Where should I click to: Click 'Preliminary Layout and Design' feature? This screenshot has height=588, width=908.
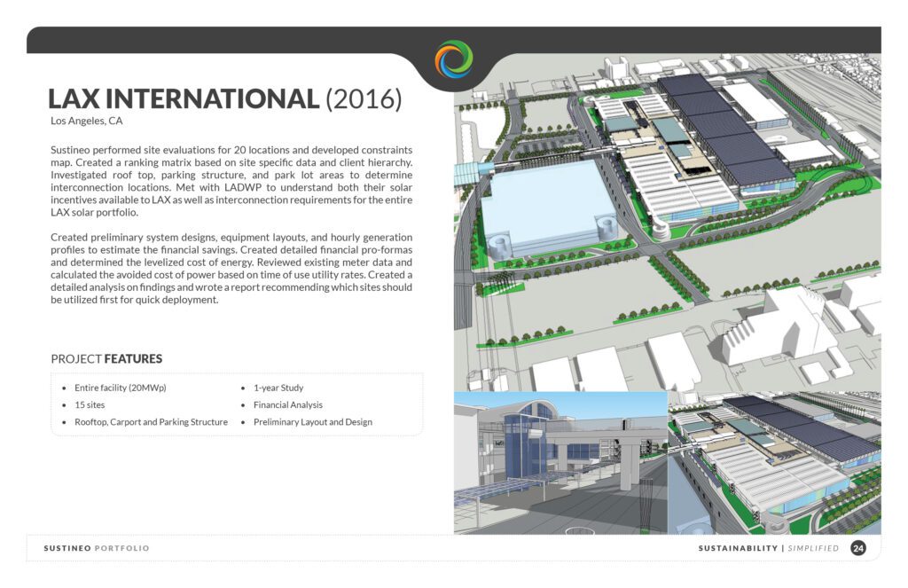312,422
